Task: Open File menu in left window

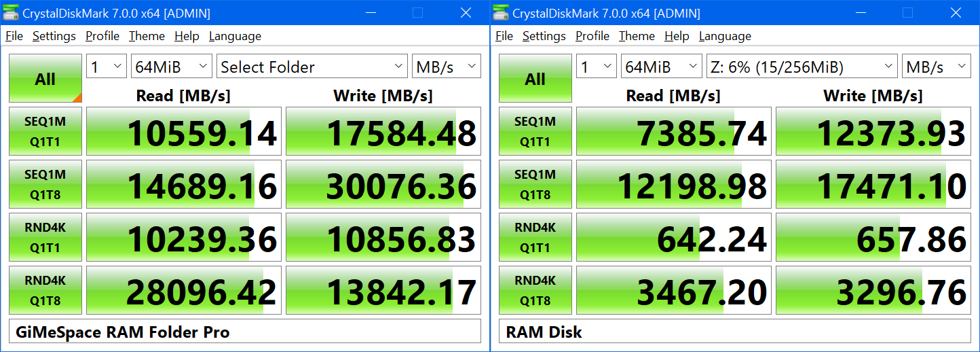Action: [x=14, y=36]
